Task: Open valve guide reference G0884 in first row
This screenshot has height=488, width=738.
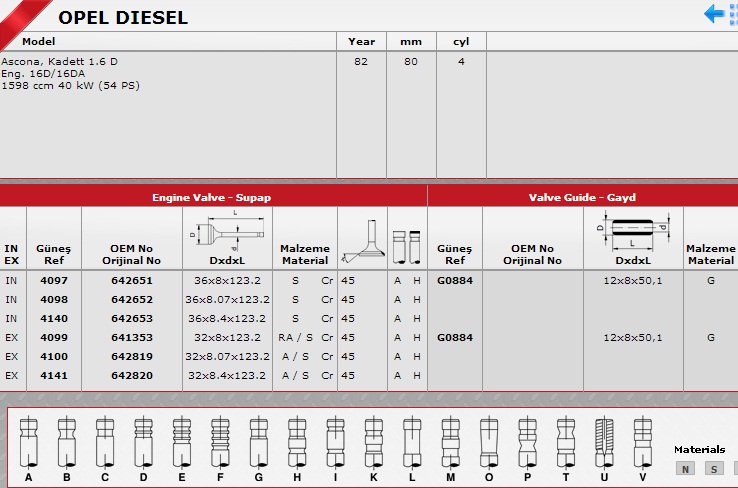Action: pos(455,280)
